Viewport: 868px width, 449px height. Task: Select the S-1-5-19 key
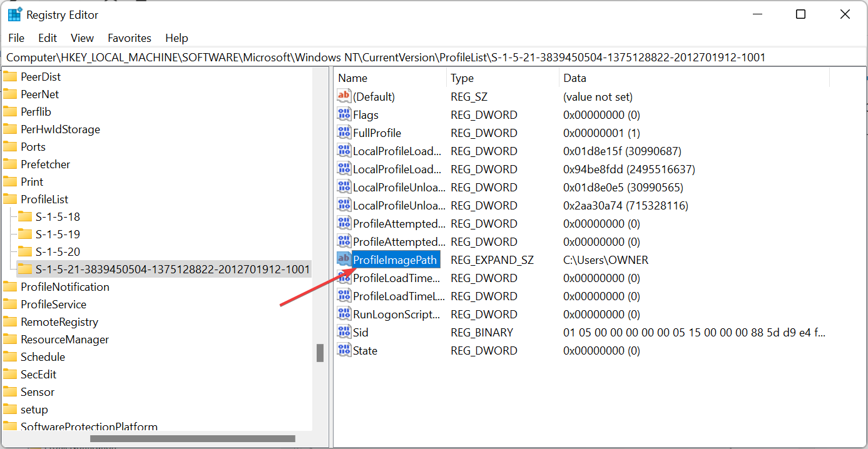tap(58, 235)
